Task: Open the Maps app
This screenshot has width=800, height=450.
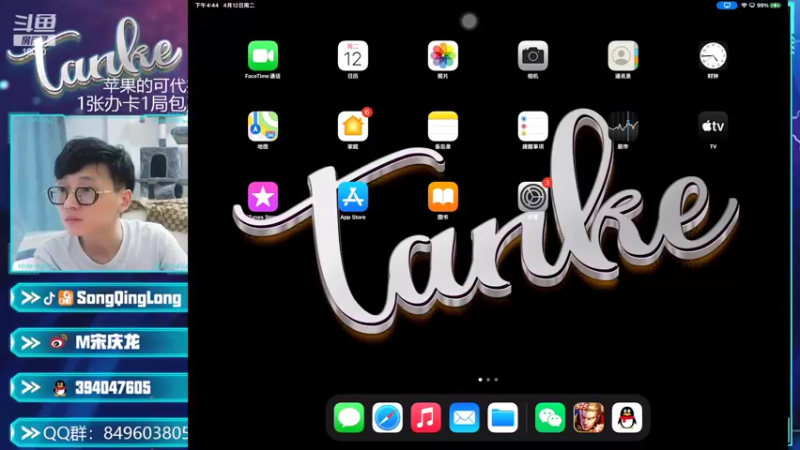Action: point(263,126)
